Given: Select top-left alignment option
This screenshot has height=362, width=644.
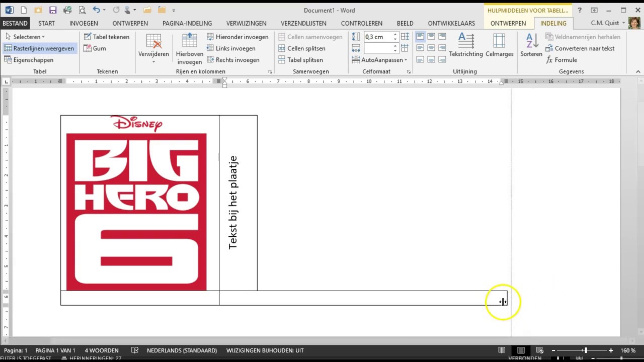Looking at the screenshot, I should click(420, 37).
